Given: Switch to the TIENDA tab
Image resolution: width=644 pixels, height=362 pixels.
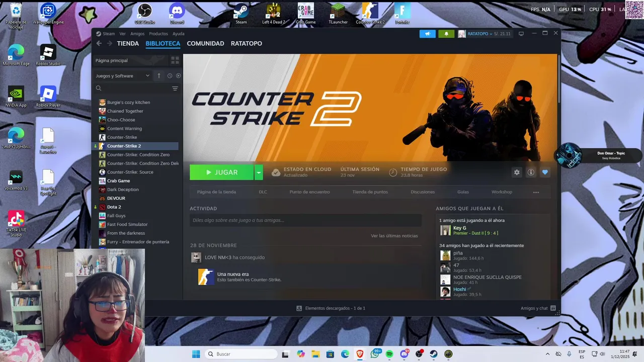Looking at the screenshot, I should pyautogui.click(x=128, y=44).
